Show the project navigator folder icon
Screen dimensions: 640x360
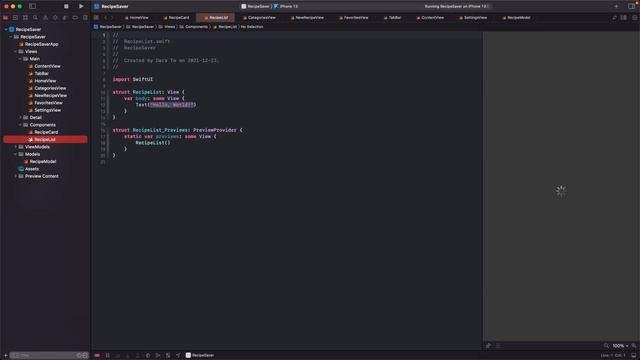(x=5, y=18)
